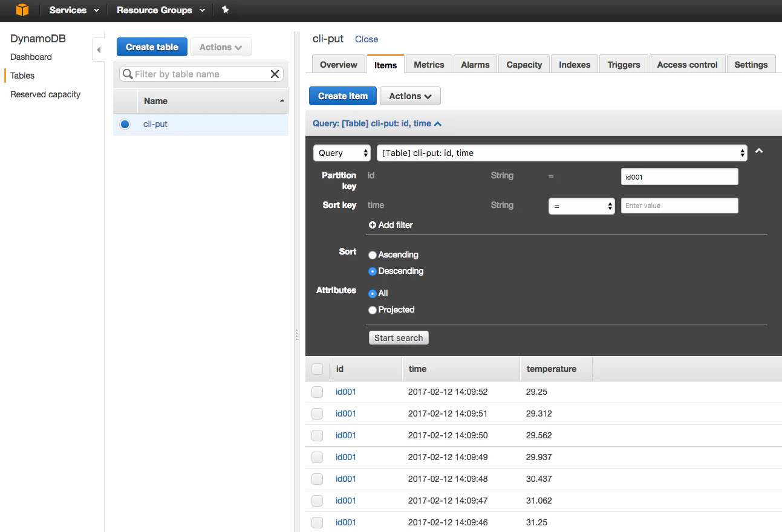
Task: Choose Ascending sort order
Action: 373,255
